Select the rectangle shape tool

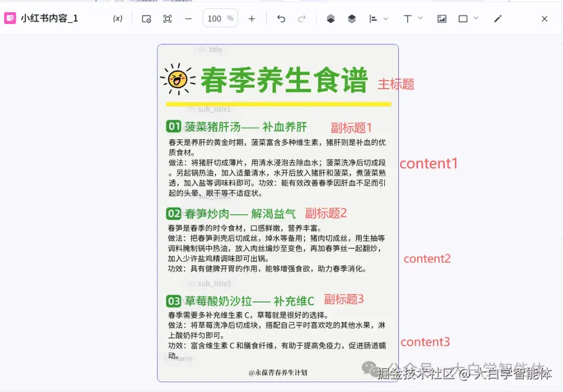pyautogui.click(x=463, y=18)
